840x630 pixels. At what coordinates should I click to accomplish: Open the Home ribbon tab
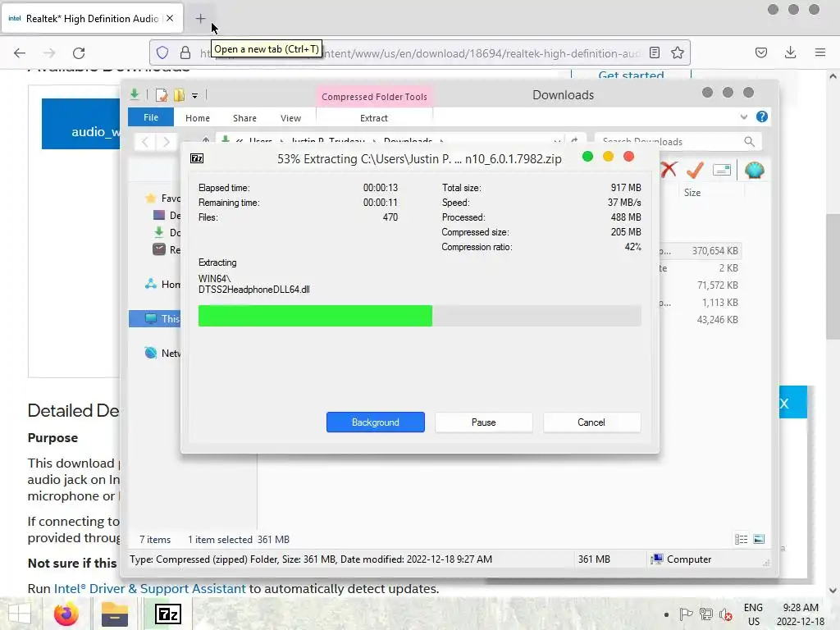(198, 118)
